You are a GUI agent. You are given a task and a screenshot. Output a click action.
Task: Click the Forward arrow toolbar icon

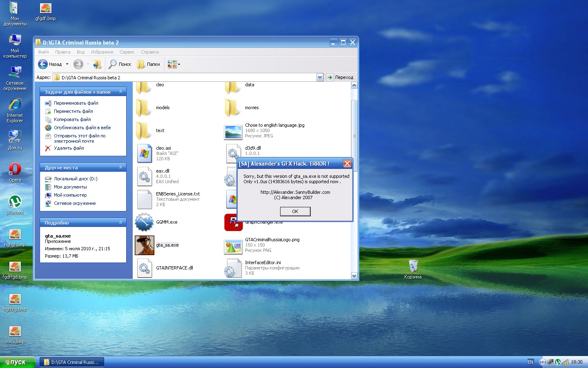[78, 64]
